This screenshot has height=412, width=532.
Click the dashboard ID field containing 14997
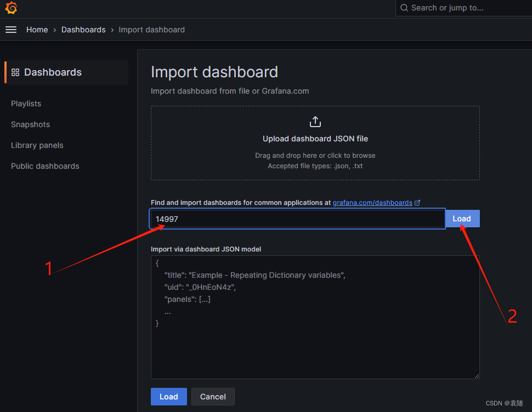[x=297, y=219]
